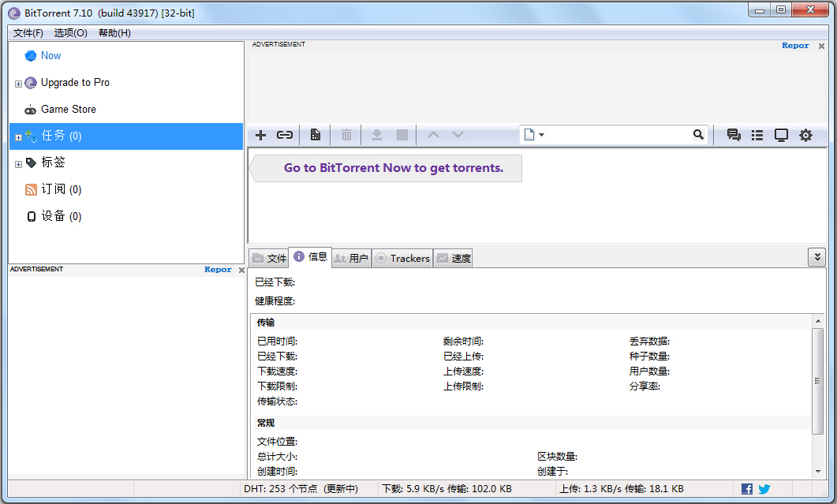
Task: Switch to the 文件 tab
Action: coord(269,259)
